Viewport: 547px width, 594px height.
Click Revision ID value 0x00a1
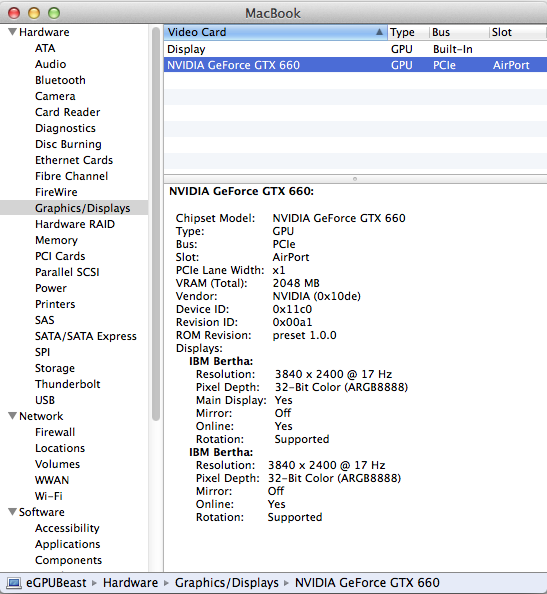[292, 322]
